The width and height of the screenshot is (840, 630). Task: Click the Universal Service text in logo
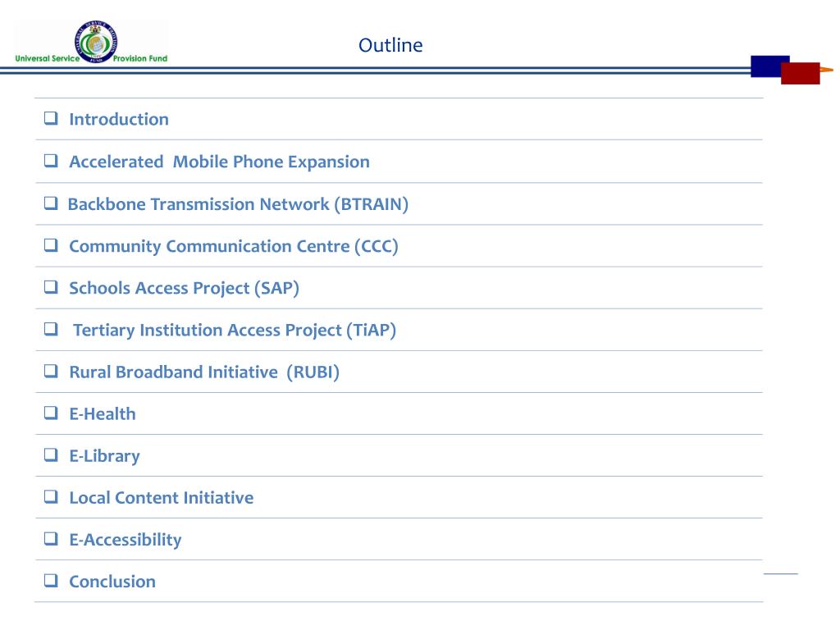47,58
